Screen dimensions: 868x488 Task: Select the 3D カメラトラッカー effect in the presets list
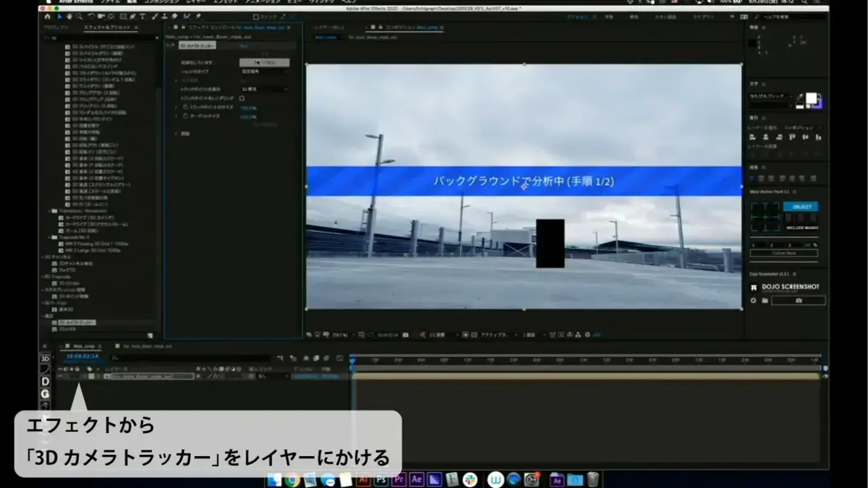[x=77, y=322]
